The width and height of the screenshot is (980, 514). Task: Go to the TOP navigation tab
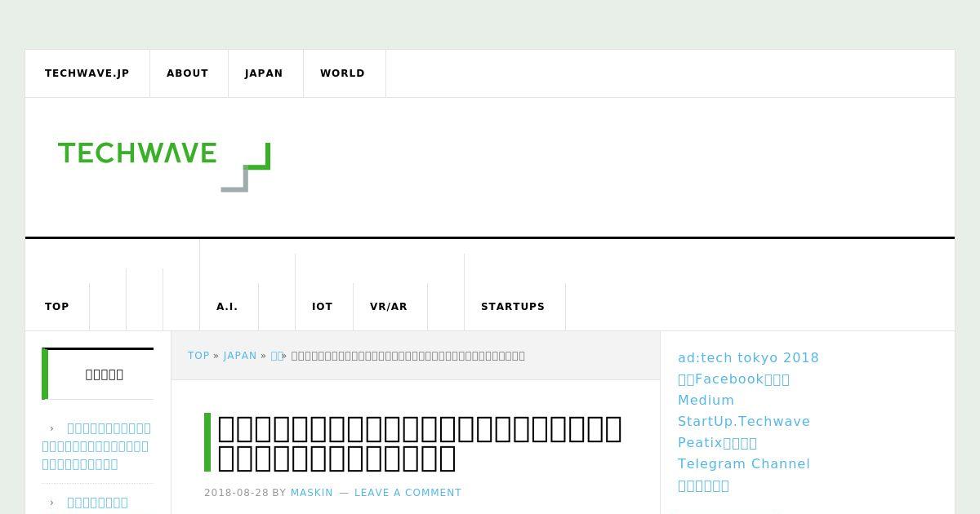[57, 307]
